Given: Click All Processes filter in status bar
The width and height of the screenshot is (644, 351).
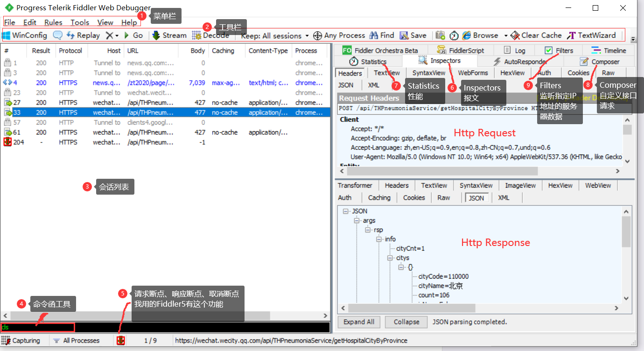Looking at the screenshot, I should 76,341.
